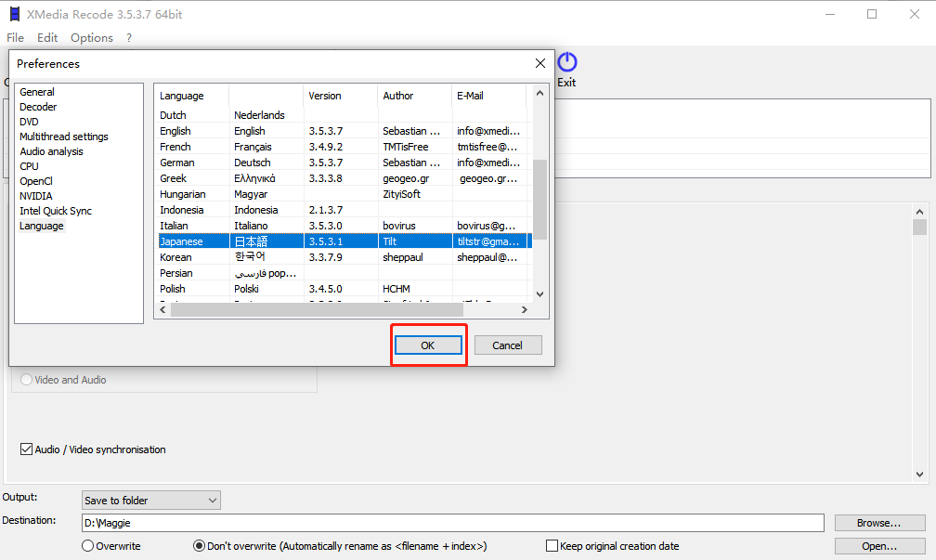
Task: Click the Cancel button in Preferences
Action: [x=507, y=345]
